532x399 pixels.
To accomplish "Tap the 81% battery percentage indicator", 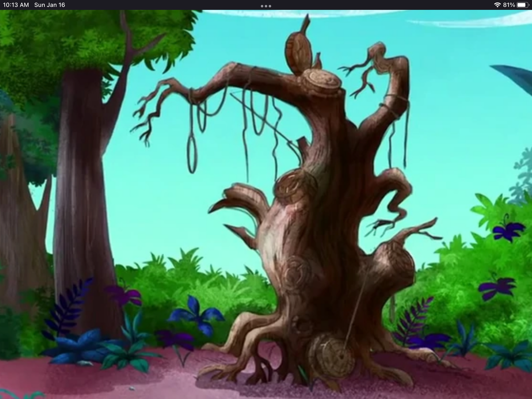I will pos(510,5).
